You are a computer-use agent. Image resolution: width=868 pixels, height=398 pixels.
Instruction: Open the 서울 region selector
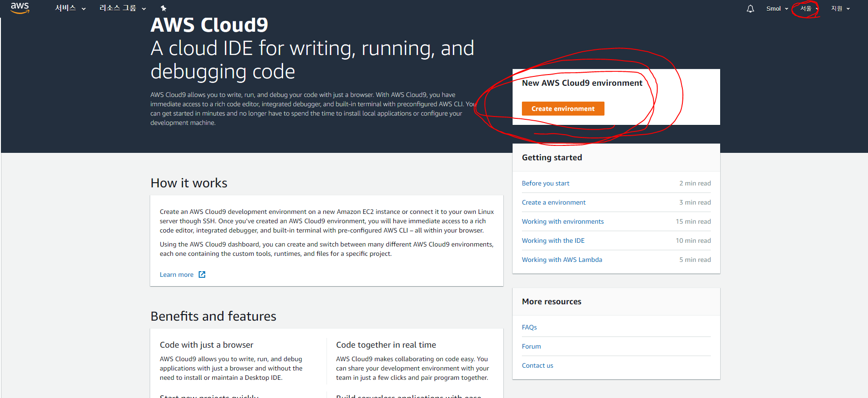(809, 8)
